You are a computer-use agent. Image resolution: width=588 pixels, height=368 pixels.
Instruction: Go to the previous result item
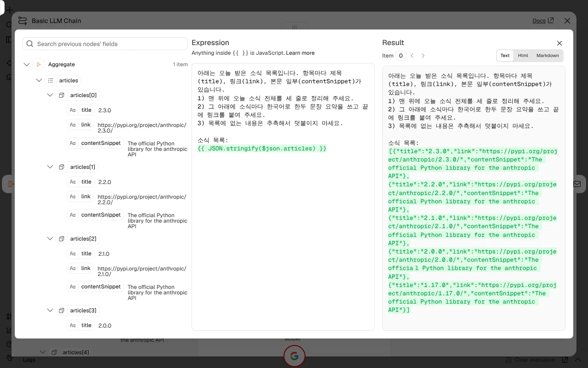click(412, 56)
